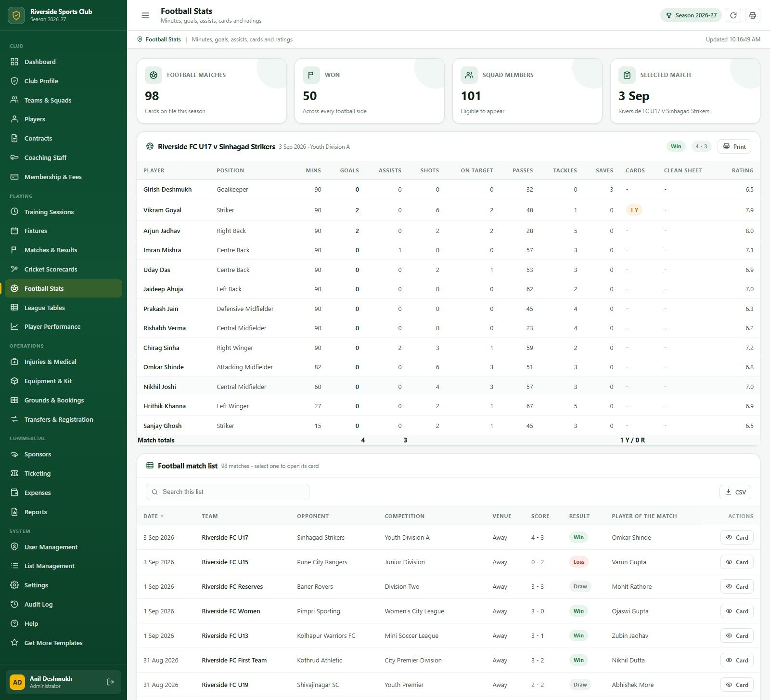Click the Player Performance chart icon
Screen dimensions: 770x700
pos(14,326)
